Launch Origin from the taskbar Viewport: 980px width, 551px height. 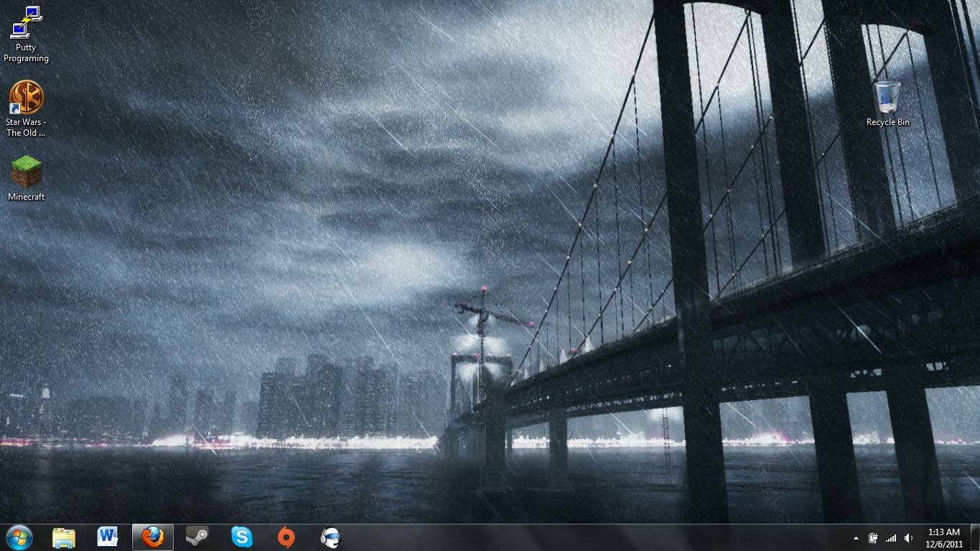[x=286, y=537]
